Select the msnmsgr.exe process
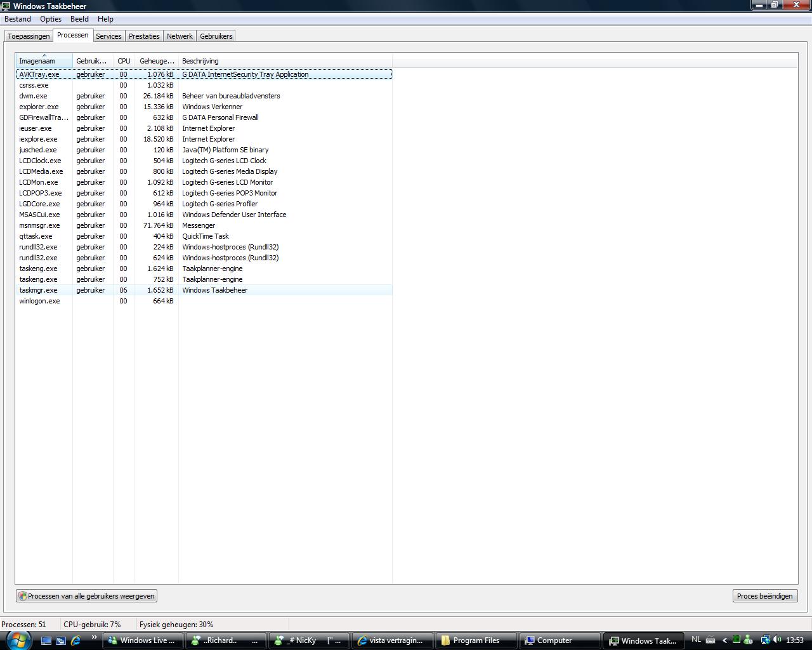This screenshot has height=650, width=812. (x=204, y=225)
